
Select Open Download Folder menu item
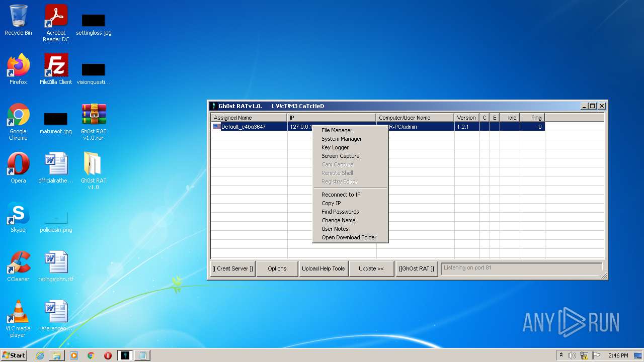click(x=350, y=237)
